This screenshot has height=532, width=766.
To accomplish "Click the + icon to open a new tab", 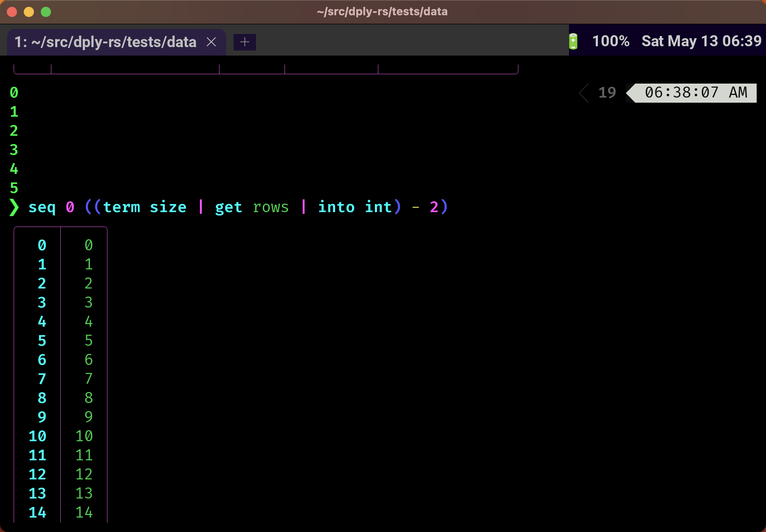I will tap(245, 42).
